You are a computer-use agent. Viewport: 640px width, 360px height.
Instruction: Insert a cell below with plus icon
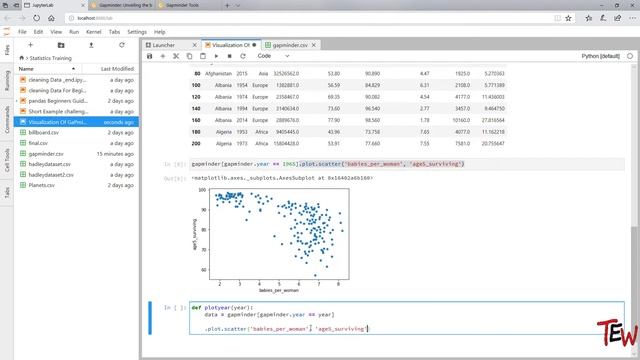click(x=163, y=56)
